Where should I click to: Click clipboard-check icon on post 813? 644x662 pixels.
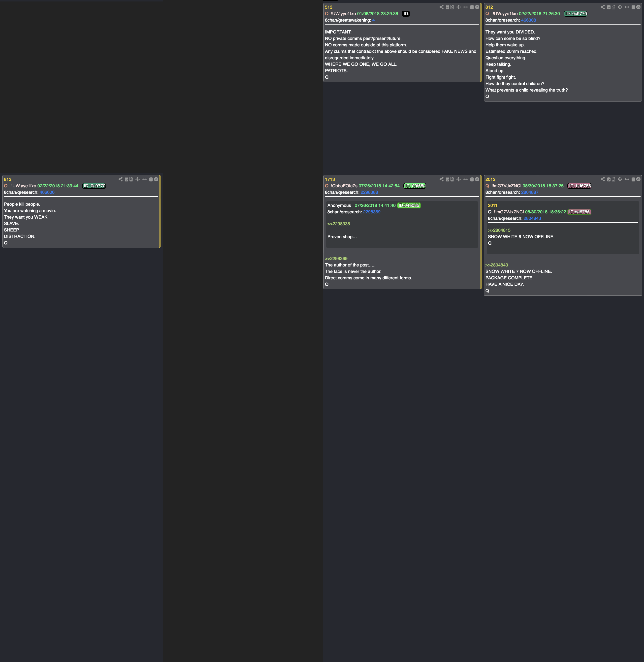[x=127, y=179]
